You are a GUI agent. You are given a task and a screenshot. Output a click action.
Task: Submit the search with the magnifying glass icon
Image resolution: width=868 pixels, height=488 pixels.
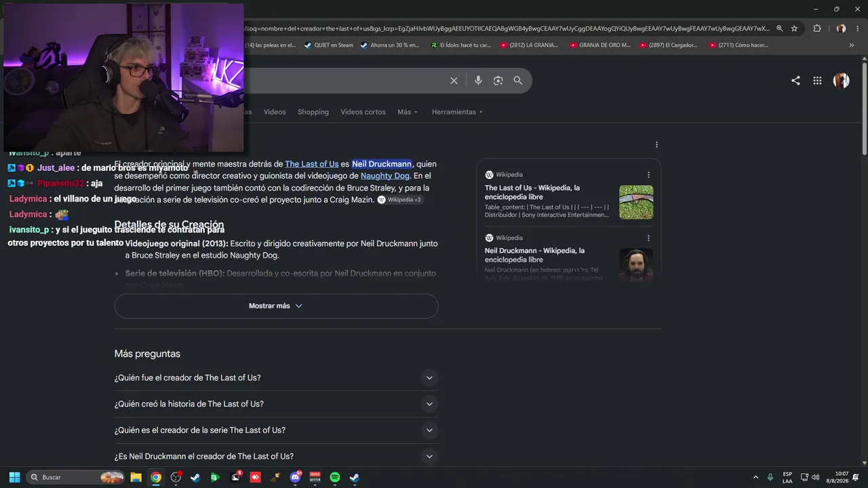coord(518,81)
